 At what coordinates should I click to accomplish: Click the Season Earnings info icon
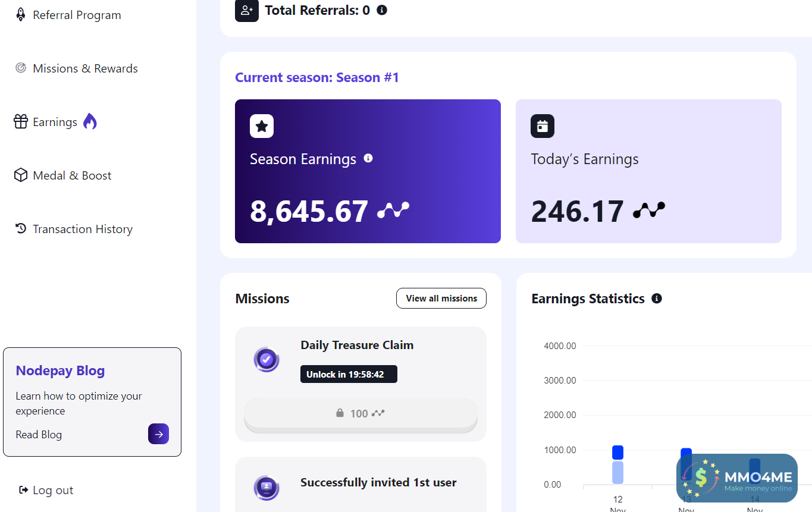[368, 158]
